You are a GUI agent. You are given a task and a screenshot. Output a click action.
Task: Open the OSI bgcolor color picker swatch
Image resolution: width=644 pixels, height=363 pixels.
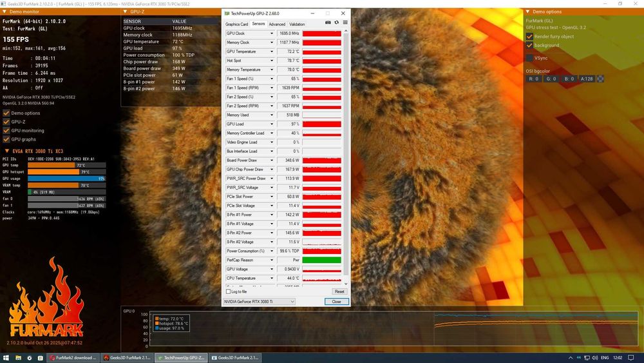click(x=600, y=79)
